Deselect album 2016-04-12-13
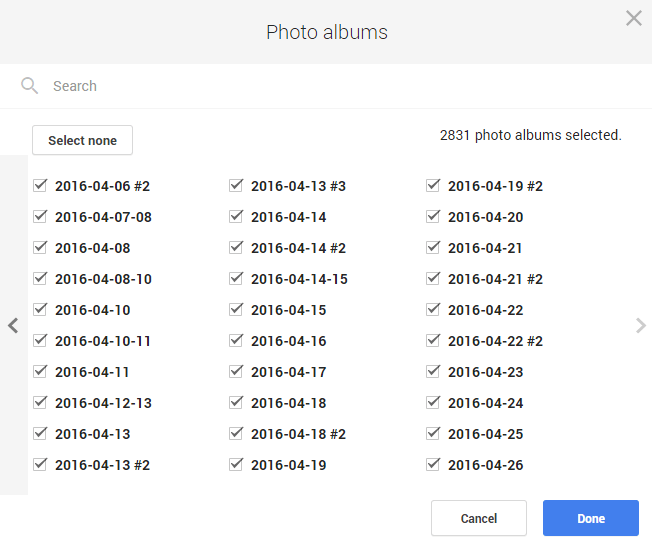This screenshot has height=545, width=652. pyautogui.click(x=41, y=402)
